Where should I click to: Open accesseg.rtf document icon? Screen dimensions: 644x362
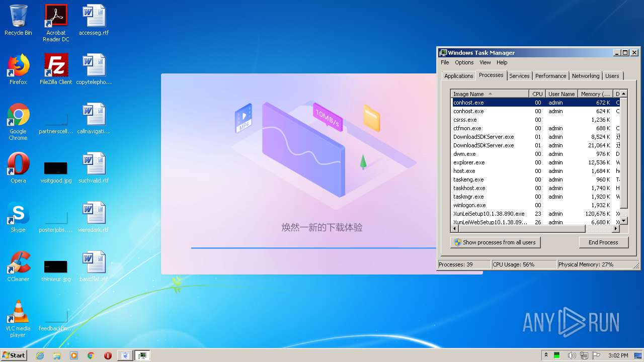[94, 20]
